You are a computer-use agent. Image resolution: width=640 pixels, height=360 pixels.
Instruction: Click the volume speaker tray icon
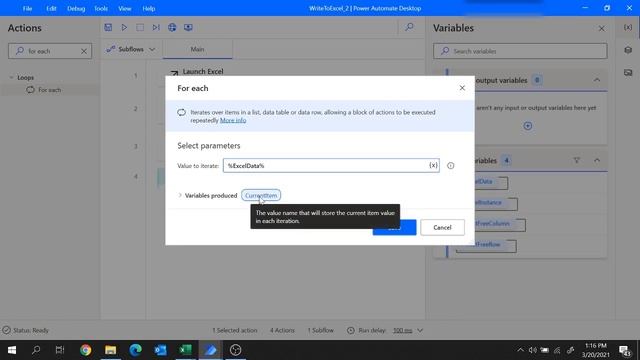[532, 350]
